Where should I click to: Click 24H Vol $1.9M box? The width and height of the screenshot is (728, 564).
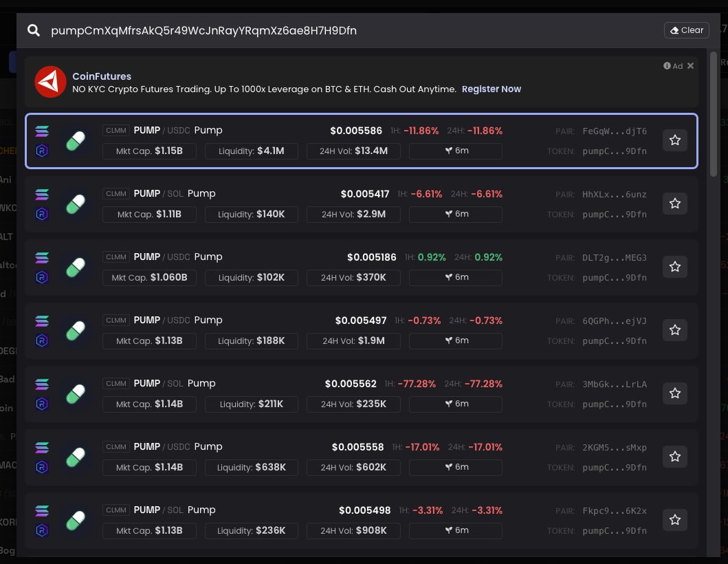pyautogui.click(x=353, y=340)
